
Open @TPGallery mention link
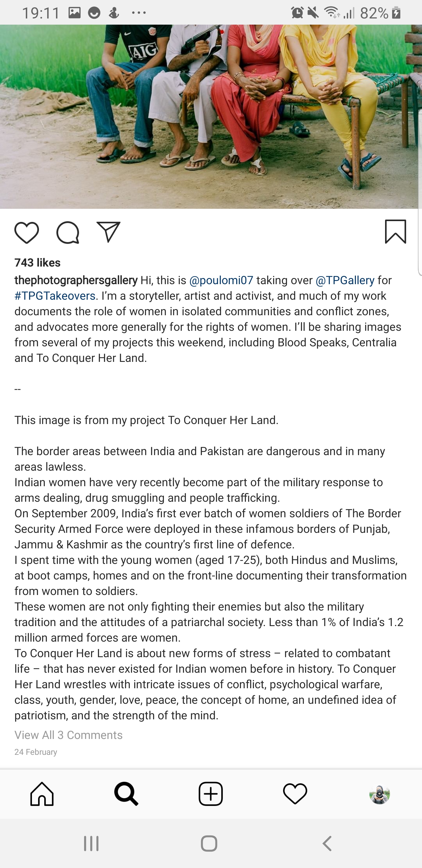coord(345,280)
